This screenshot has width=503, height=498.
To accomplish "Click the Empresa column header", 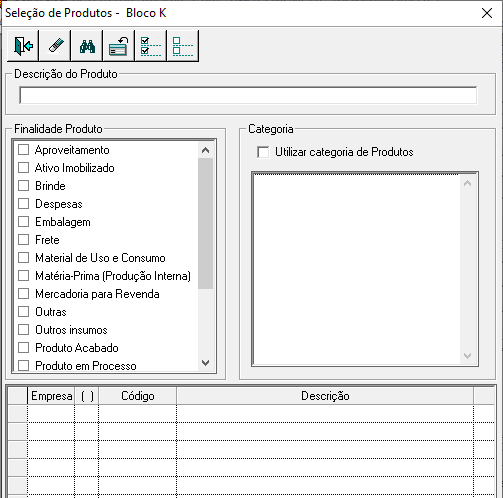I will point(51,396).
